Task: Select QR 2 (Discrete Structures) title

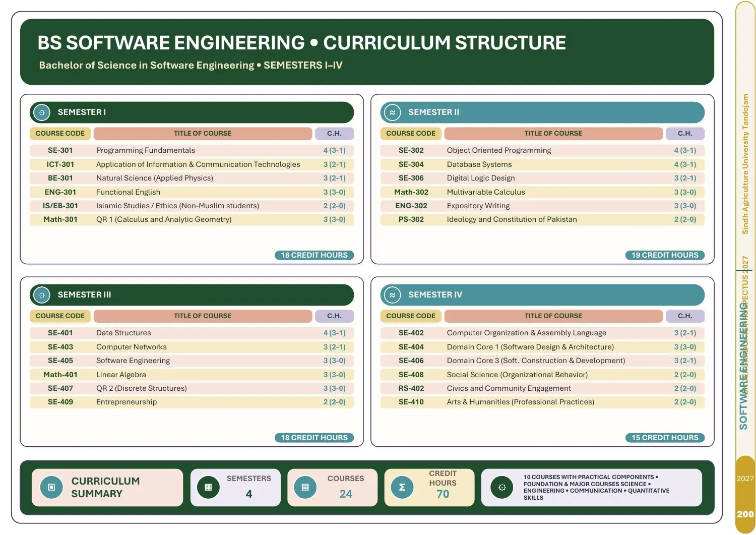Action: pyautogui.click(x=142, y=388)
